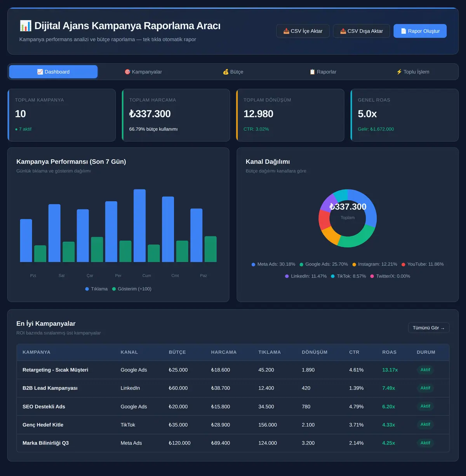
Task: Click the Tümünü Gör link button
Action: 429,328
